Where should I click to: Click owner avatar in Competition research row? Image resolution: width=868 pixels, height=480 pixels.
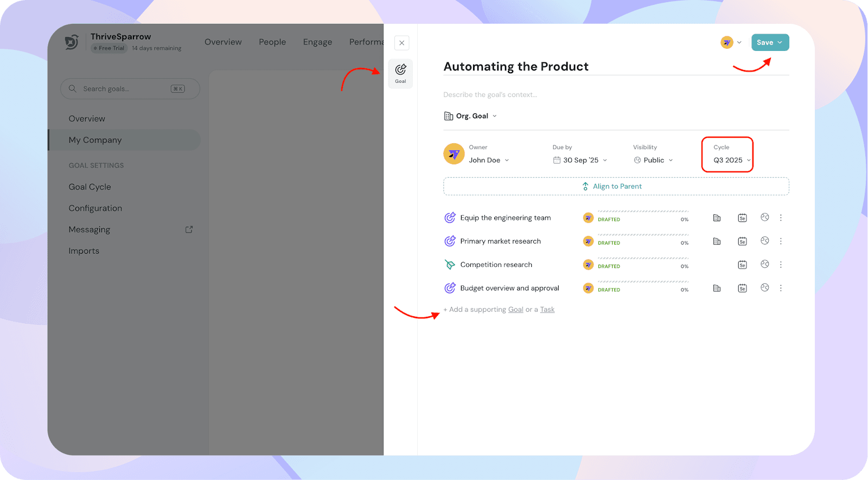click(x=588, y=265)
